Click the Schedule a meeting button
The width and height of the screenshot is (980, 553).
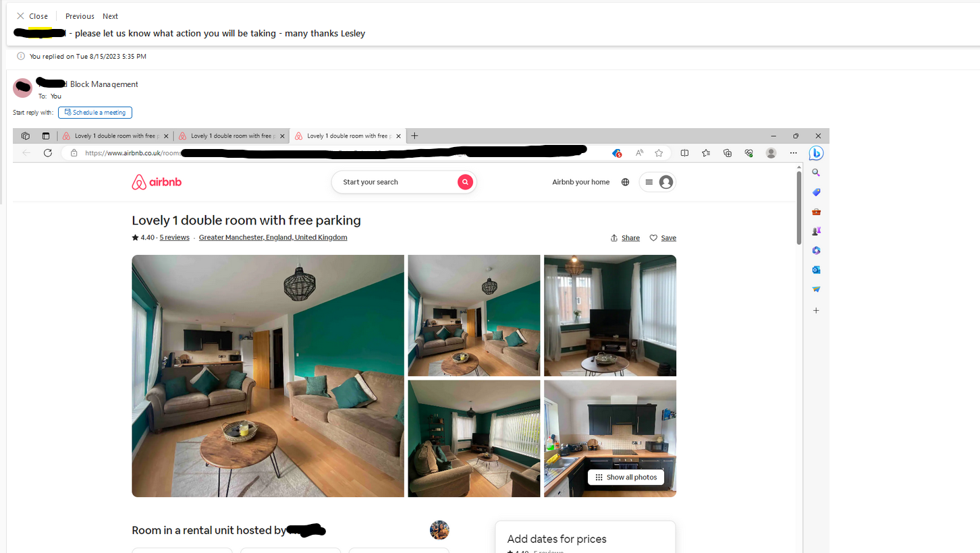pos(95,113)
